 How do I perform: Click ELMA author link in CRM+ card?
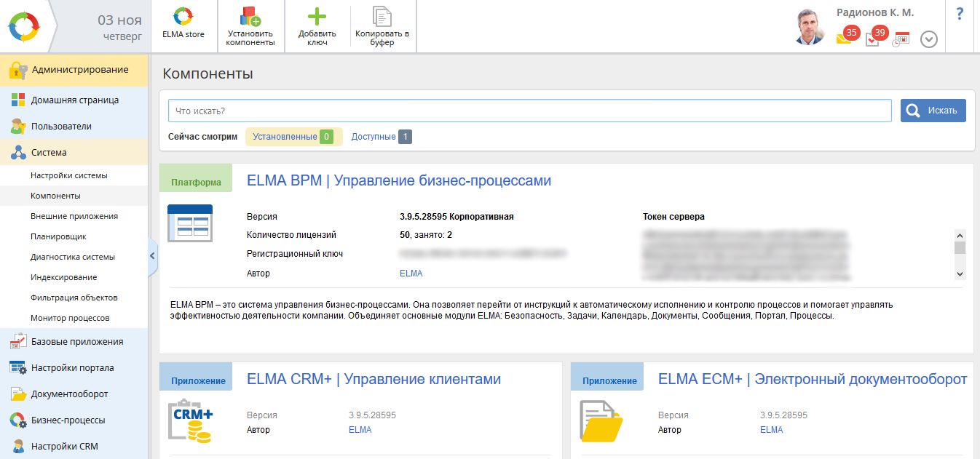coord(360,430)
